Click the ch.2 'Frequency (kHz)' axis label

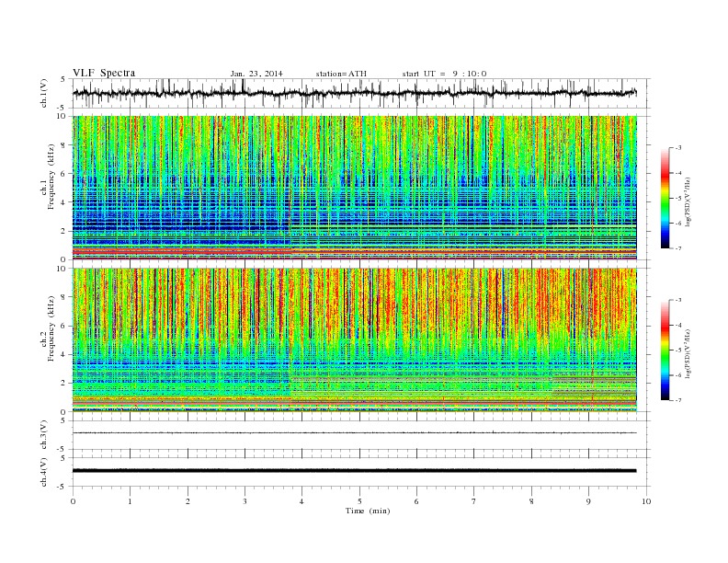point(51,327)
